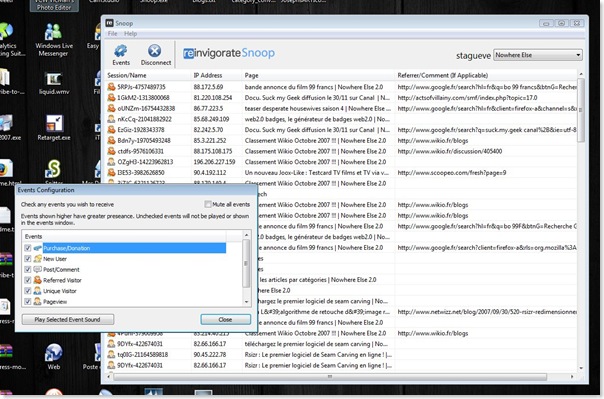Click IP address 196.206.227.159
604x399 pixels.
[x=214, y=162]
